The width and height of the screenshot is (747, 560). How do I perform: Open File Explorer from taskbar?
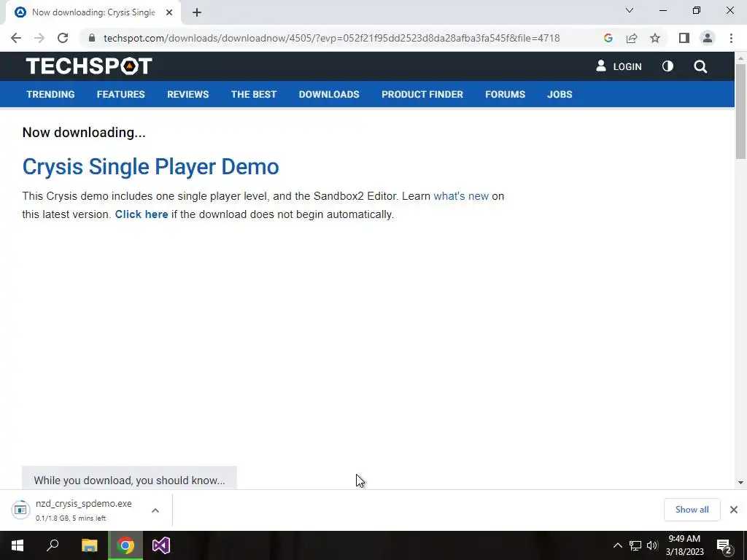(89, 545)
